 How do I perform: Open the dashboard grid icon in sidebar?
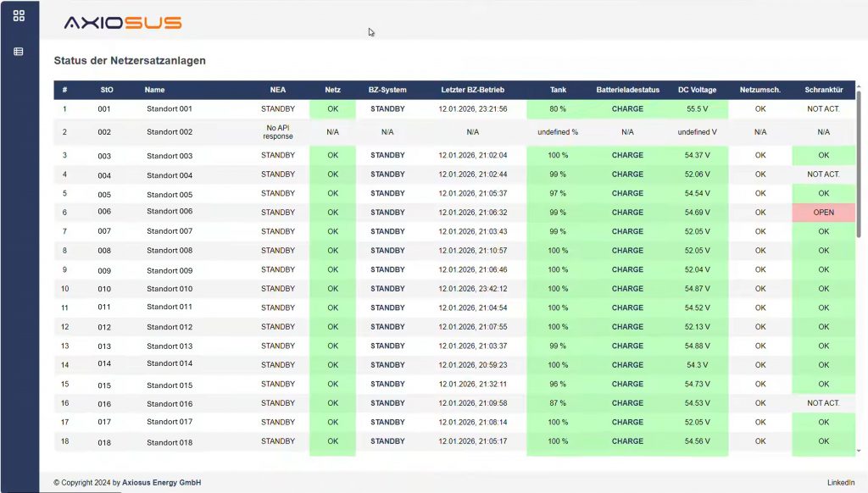[x=18, y=14]
